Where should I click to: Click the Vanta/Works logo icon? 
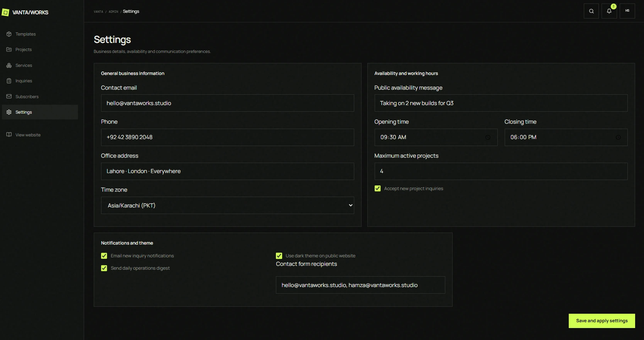tap(5, 12)
